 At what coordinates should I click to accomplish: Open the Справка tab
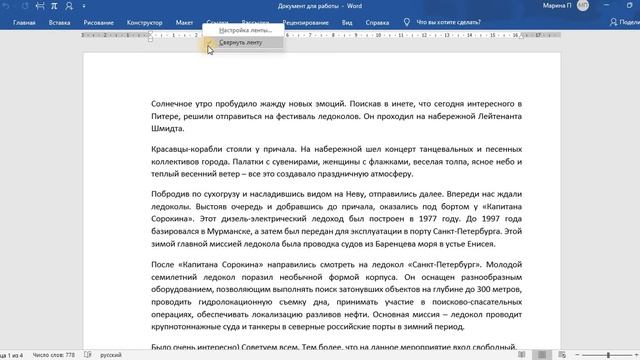pos(377,22)
